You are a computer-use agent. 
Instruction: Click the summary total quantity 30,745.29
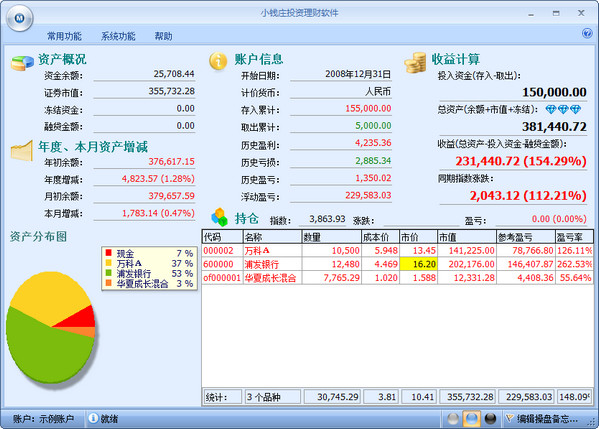[x=332, y=397]
